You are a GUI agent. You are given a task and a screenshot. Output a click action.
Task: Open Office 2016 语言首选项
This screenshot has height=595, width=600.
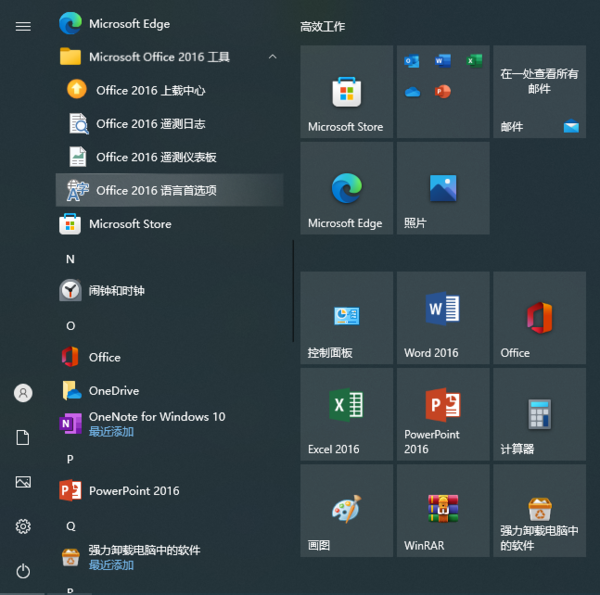pos(170,190)
